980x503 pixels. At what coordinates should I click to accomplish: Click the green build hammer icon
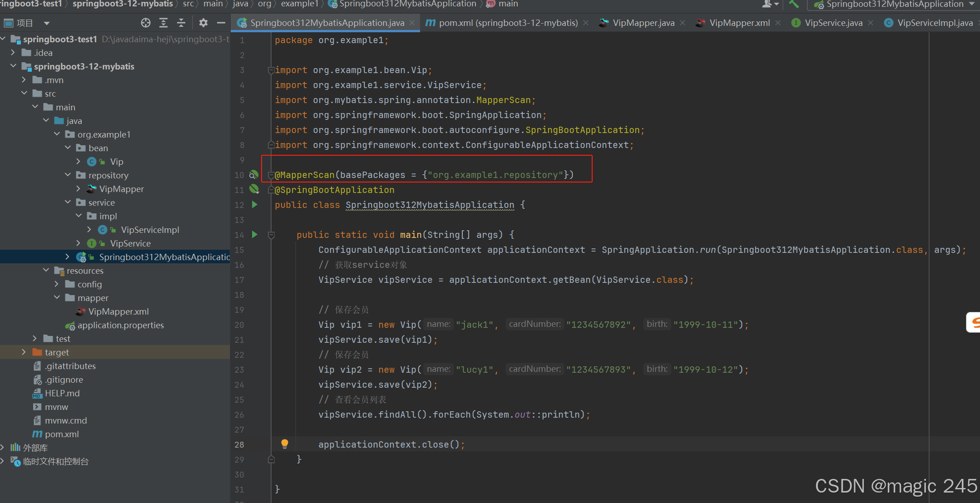[794, 5]
